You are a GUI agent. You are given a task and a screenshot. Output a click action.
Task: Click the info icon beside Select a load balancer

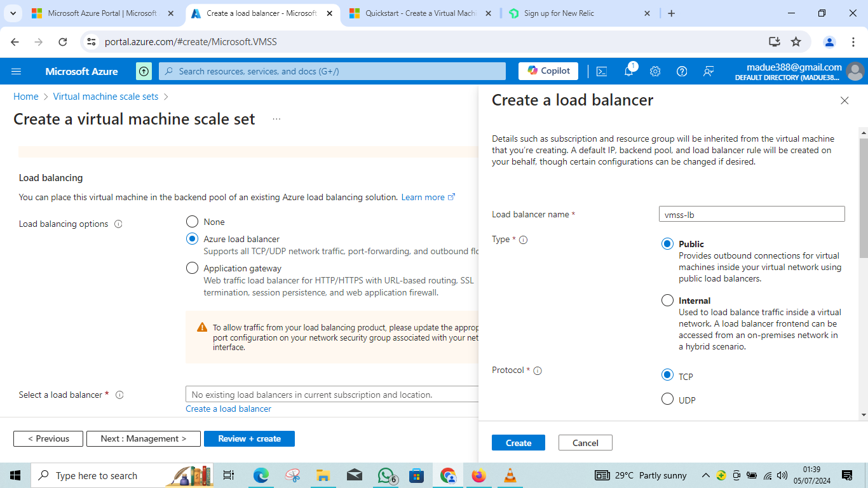point(119,395)
